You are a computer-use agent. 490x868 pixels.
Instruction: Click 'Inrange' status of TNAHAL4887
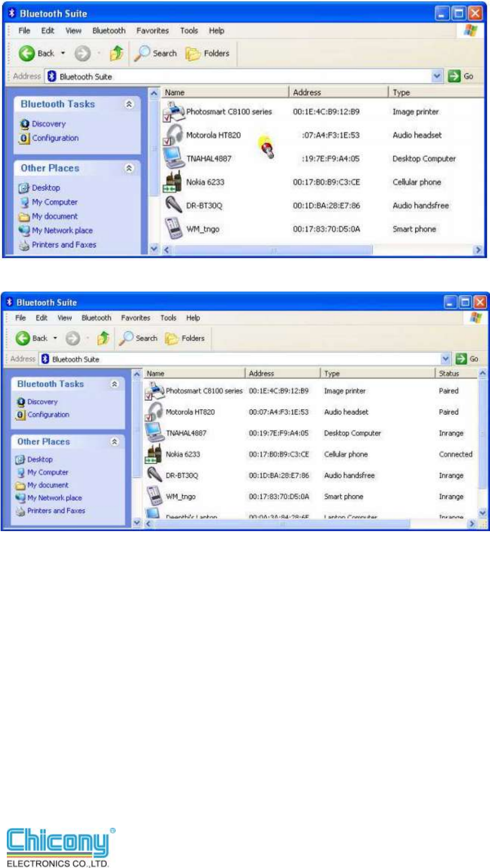pyautogui.click(x=451, y=433)
